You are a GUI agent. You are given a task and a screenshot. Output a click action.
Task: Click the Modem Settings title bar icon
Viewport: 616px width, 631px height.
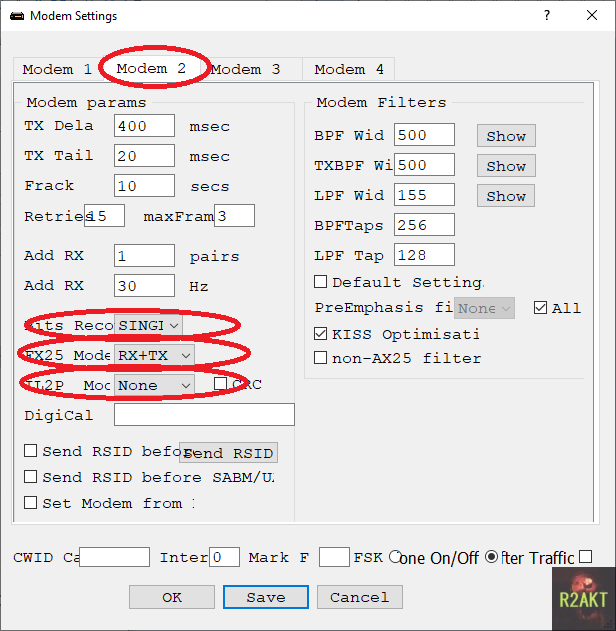coord(17,16)
